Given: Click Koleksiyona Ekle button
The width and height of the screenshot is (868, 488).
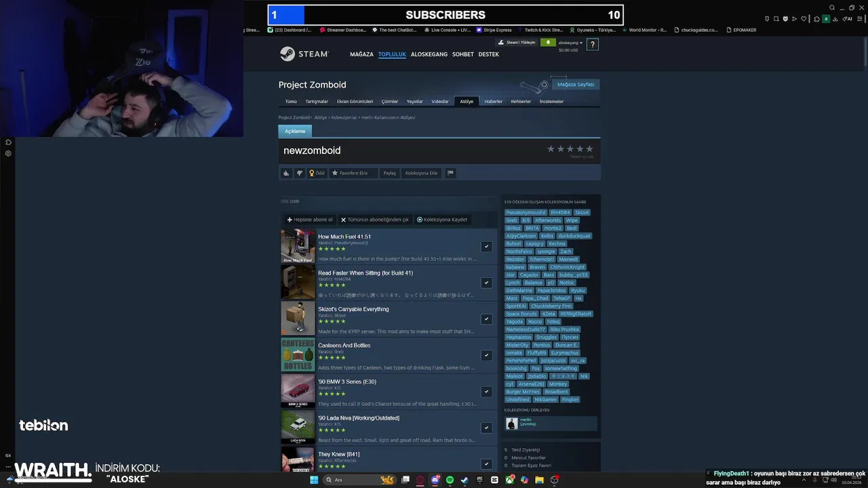Looking at the screenshot, I should point(421,173).
